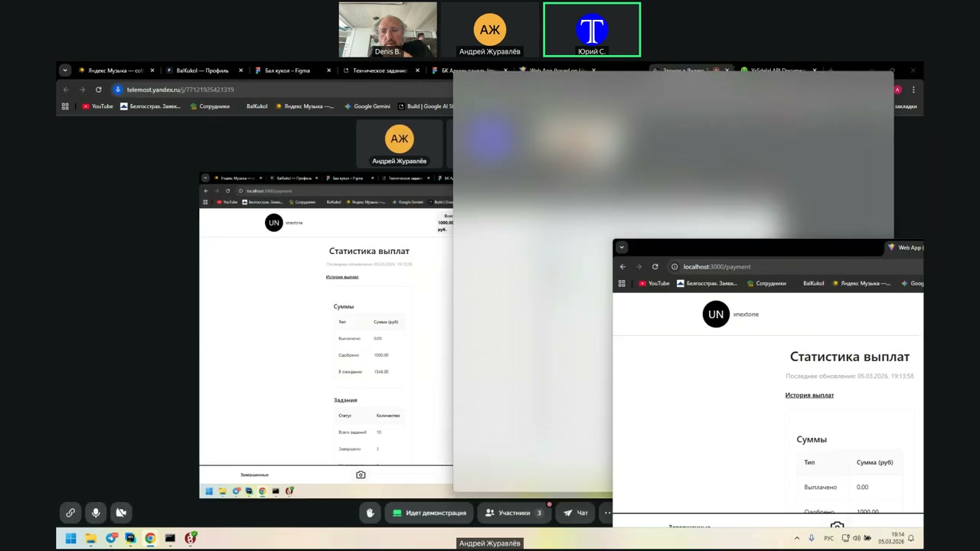Image resolution: width=980 pixels, height=551 pixels.
Task: Open the Google Gemini bookmark
Action: 367,106
